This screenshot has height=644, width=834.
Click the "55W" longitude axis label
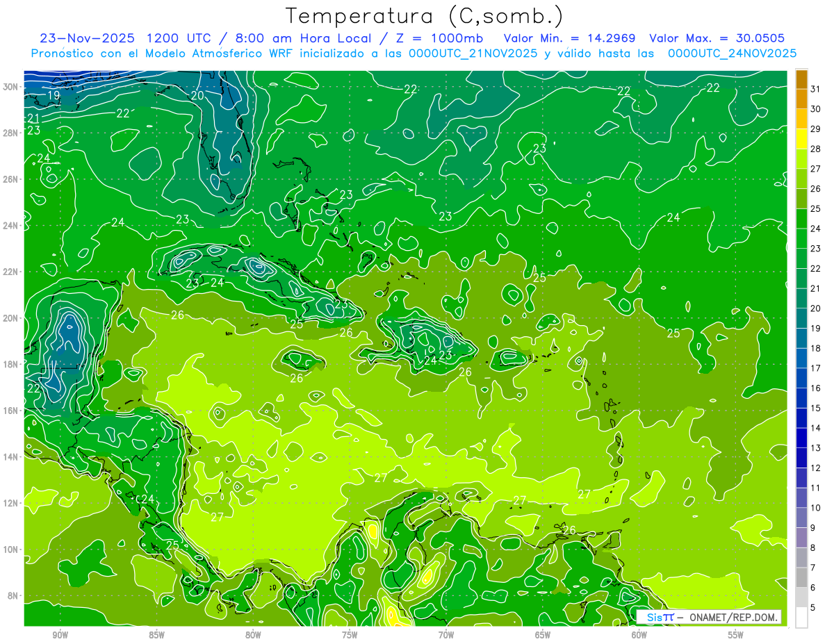736,635
